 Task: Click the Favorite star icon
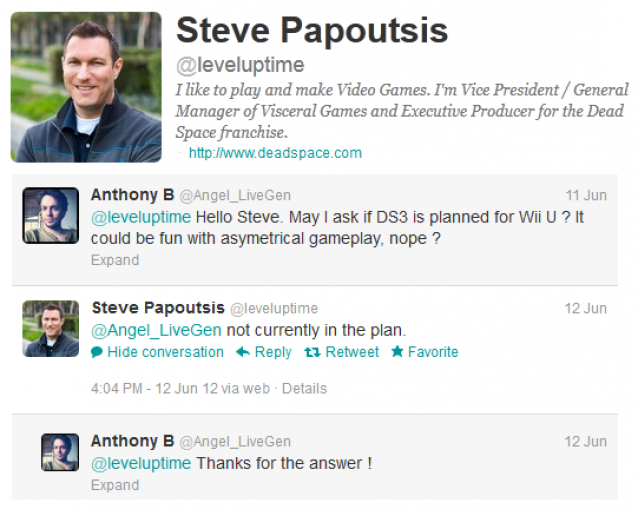click(397, 352)
